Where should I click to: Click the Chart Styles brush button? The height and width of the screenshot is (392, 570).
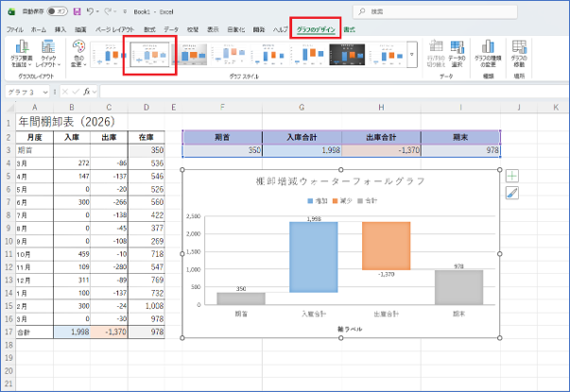[x=511, y=193]
